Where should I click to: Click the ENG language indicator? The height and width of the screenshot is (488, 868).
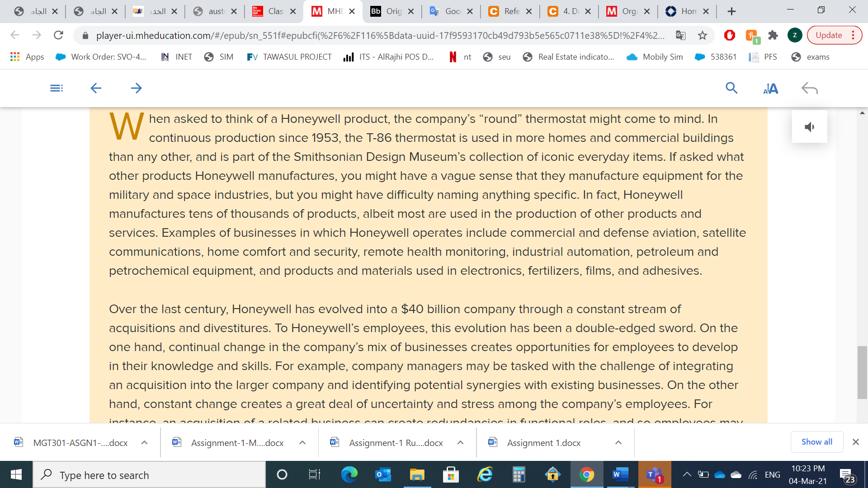click(x=773, y=475)
